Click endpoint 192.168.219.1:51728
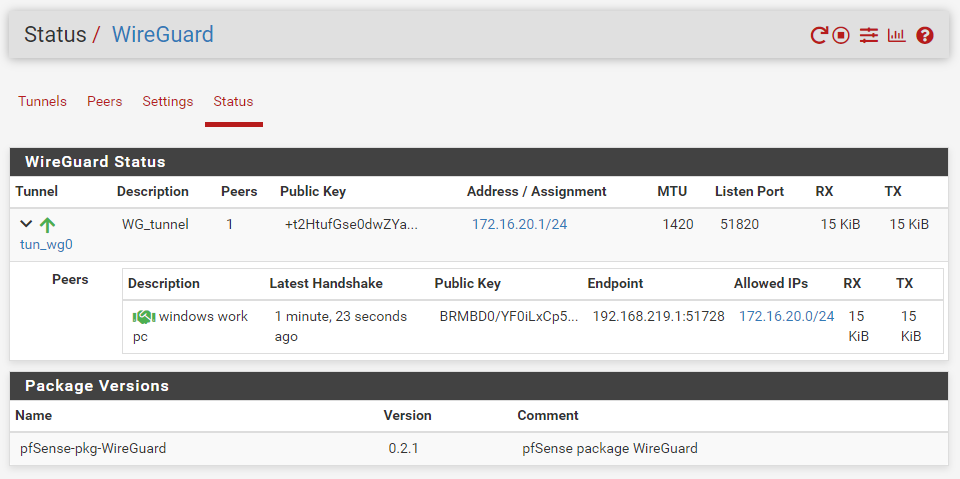Image resolution: width=960 pixels, height=479 pixels. click(x=658, y=316)
